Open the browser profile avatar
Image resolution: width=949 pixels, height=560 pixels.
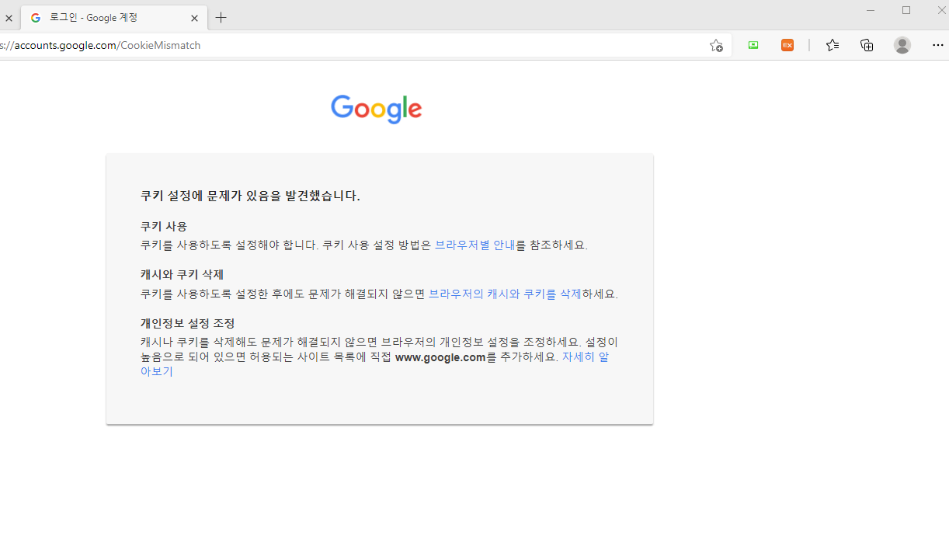pyautogui.click(x=902, y=45)
